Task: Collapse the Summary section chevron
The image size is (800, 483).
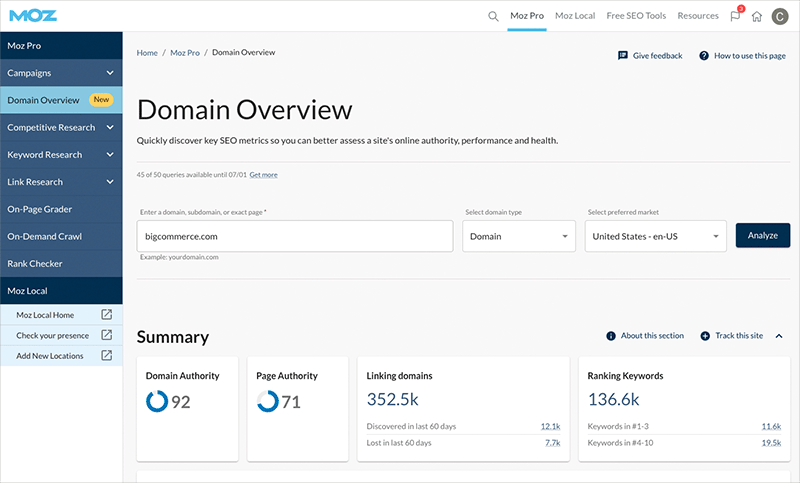Action: click(x=779, y=336)
